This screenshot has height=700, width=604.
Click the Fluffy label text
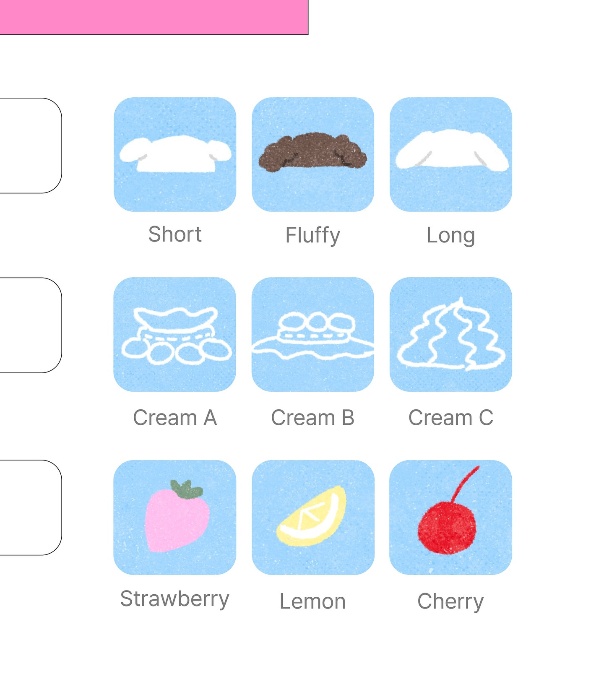[313, 235]
